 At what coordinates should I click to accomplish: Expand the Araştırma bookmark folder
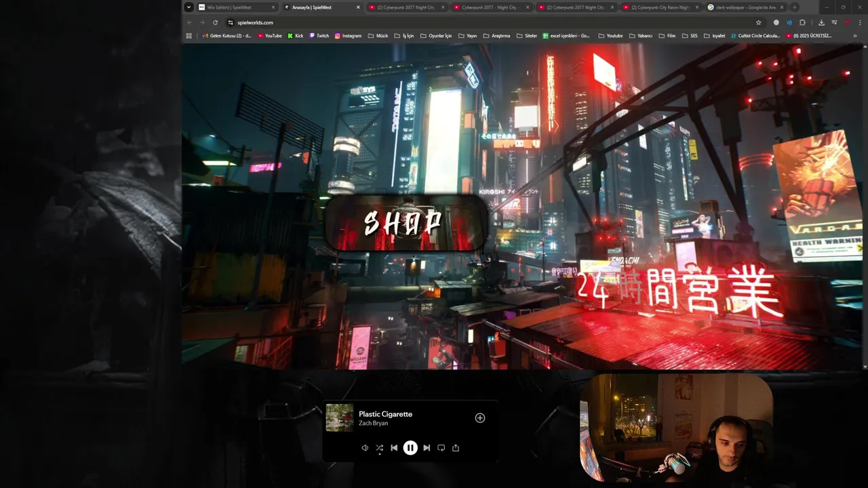point(497,36)
